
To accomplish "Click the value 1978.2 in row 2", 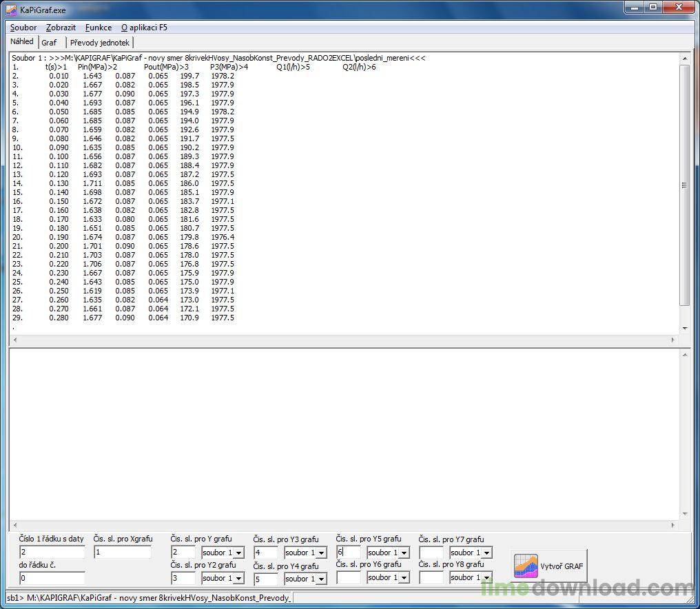I will click(x=223, y=76).
